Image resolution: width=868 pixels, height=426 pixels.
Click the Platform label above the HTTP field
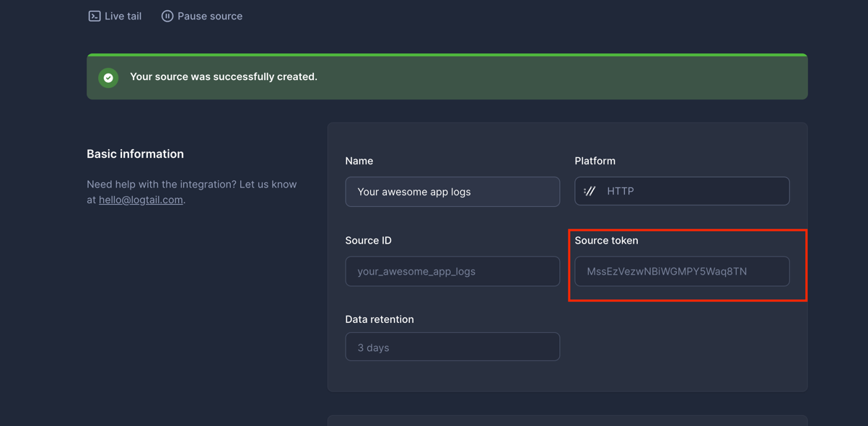[595, 160]
